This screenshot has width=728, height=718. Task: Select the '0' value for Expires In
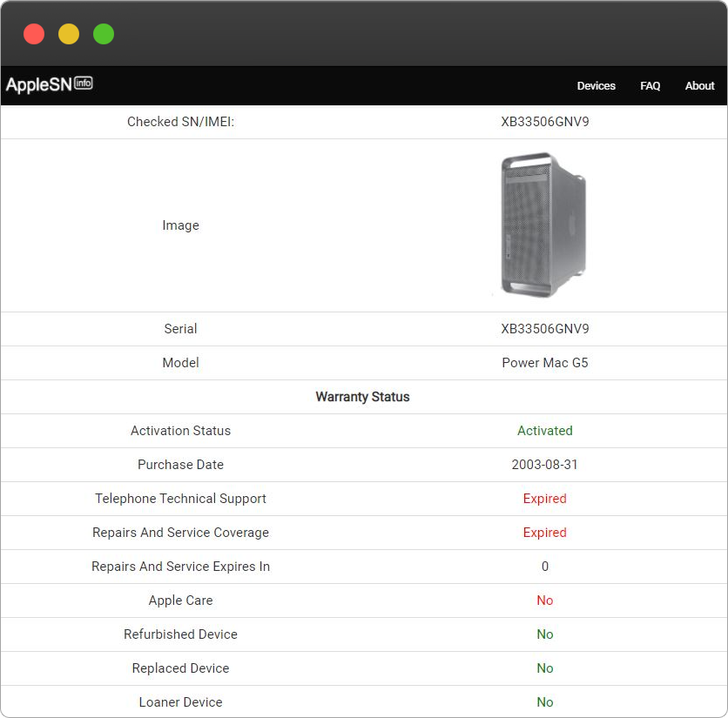(x=545, y=567)
